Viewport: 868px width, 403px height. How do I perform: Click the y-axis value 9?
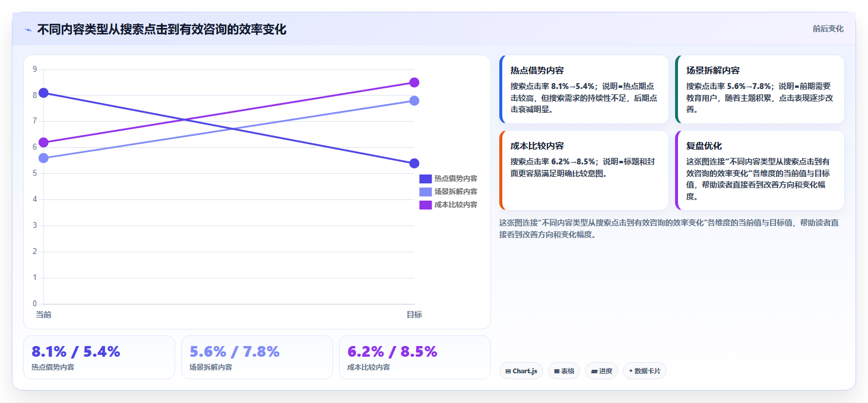pyautogui.click(x=34, y=69)
